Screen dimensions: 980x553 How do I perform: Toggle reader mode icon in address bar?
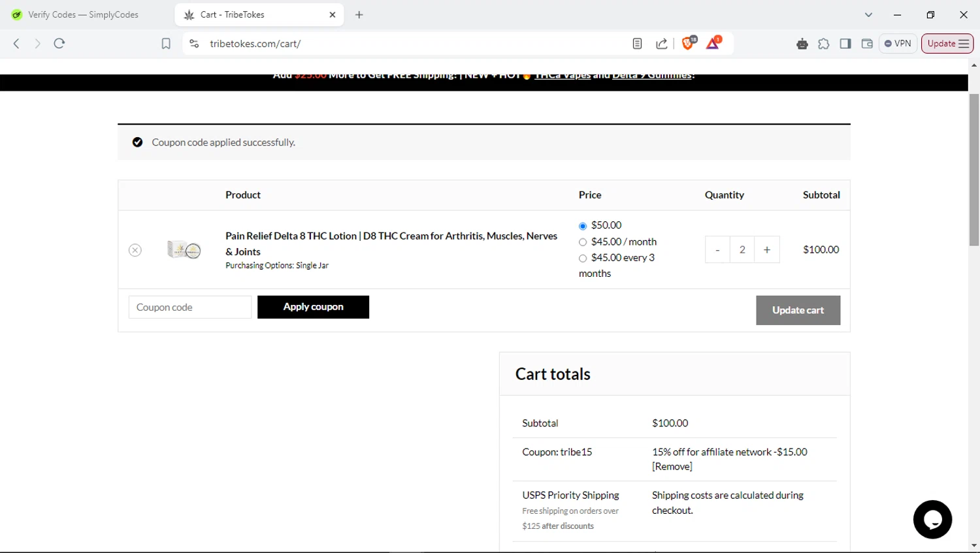pos(637,44)
